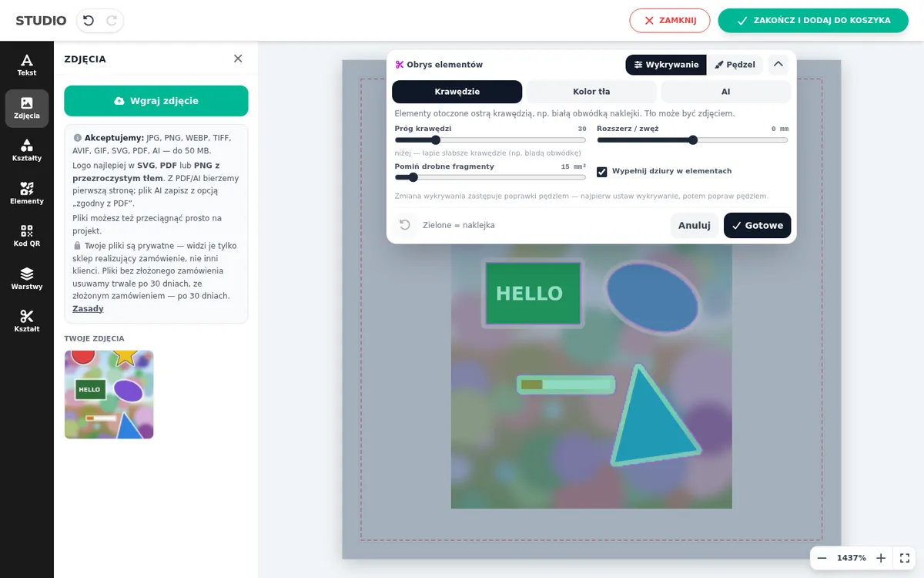Adjust the Rozszerz / zwęź slider
This screenshot has height=578, width=924.
pos(693,140)
